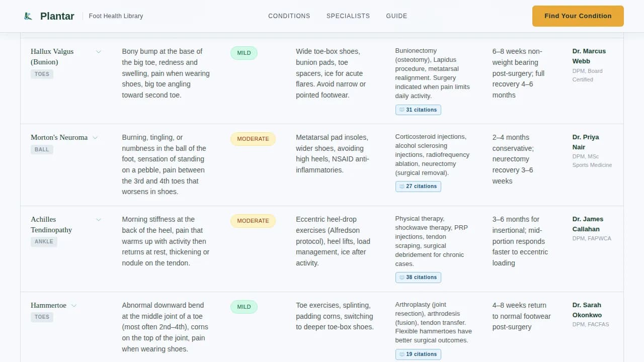Click the ANKLE tag under Achilles Tendinopathy
644x362 pixels.
pos(44,241)
